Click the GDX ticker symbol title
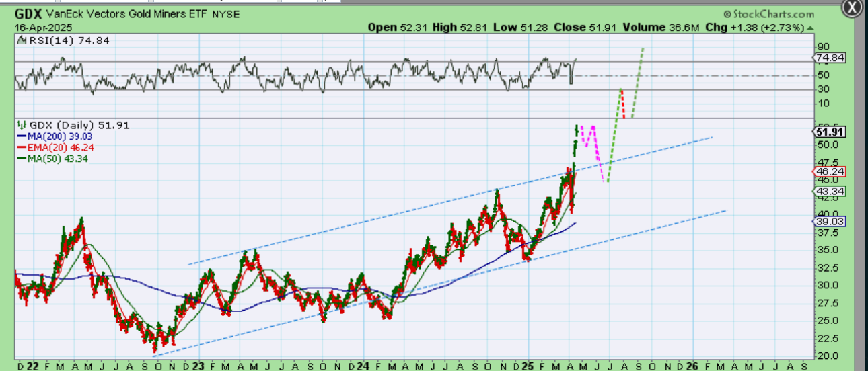This screenshot has width=868, height=371. (28, 15)
